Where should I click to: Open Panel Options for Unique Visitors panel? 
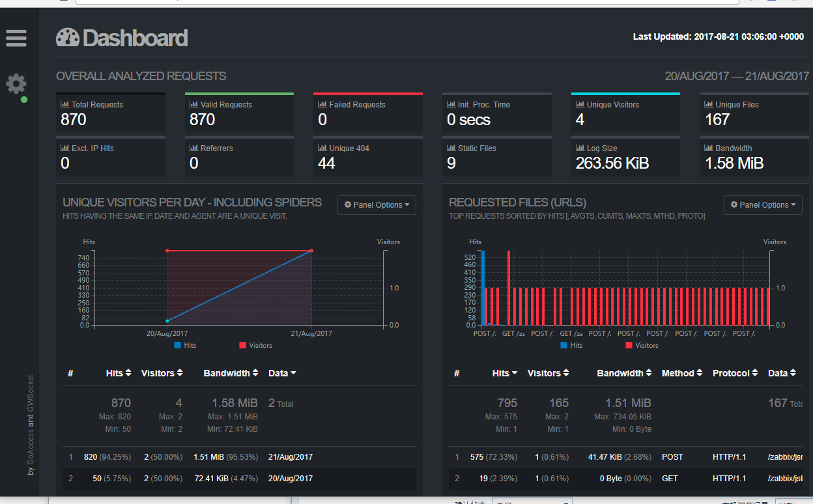(377, 205)
